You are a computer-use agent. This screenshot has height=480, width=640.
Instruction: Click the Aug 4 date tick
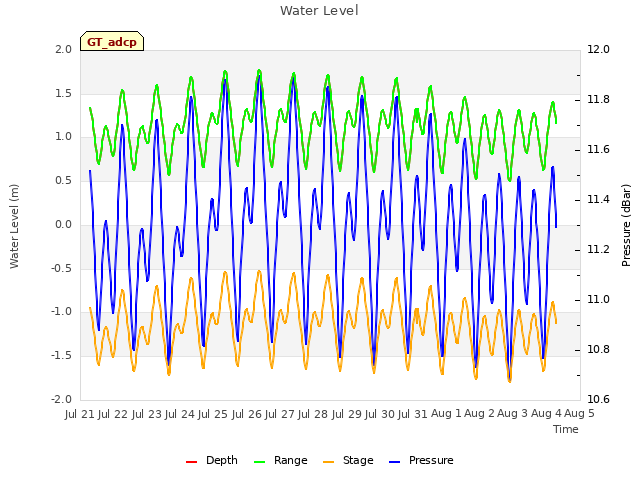[546, 414]
